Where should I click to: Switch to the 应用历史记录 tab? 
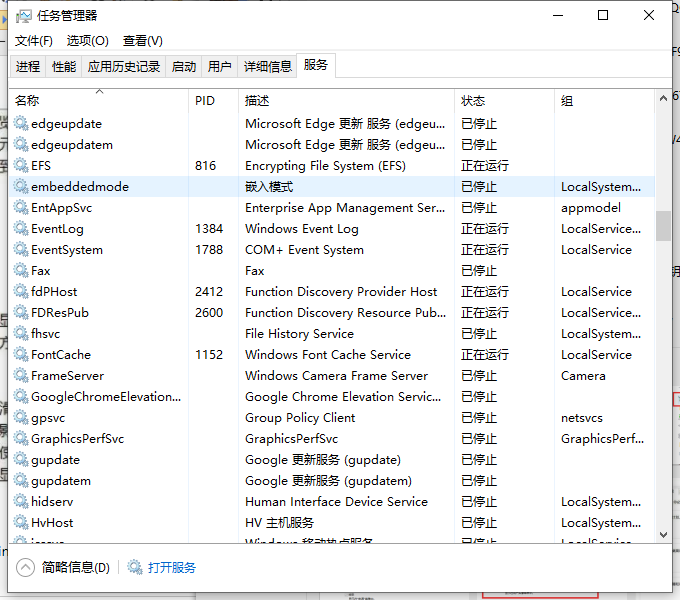pyautogui.click(x=124, y=67)
